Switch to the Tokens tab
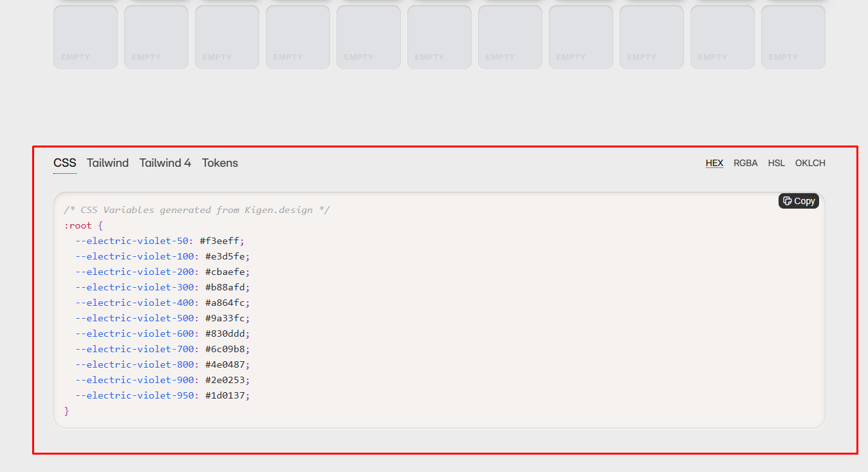The image size is (868, 472). [220, 163]
